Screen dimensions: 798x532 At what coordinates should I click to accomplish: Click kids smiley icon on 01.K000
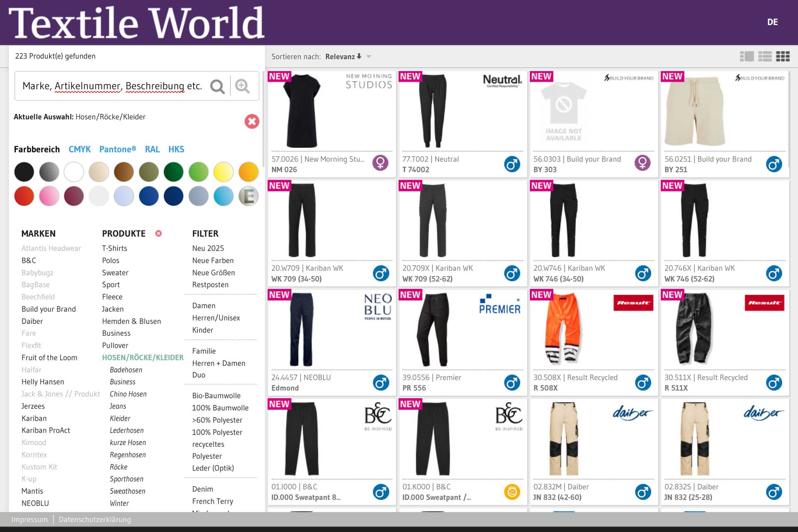[512, 492]
